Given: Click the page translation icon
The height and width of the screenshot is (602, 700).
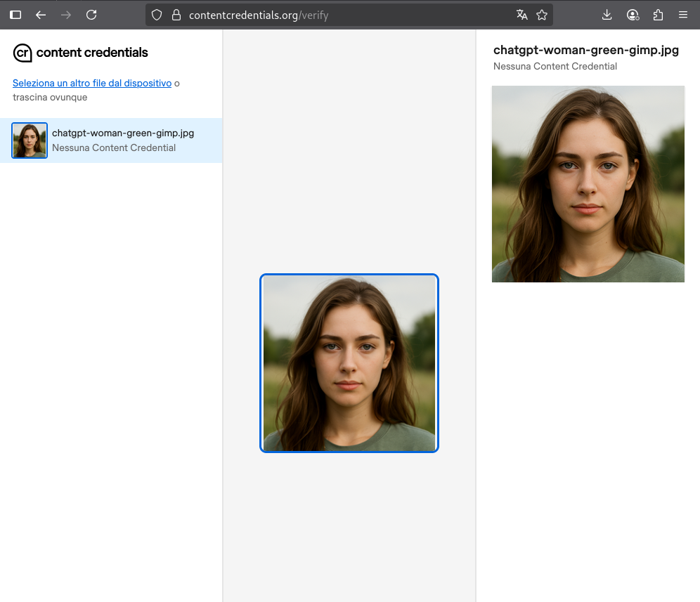Looking at the screenshot, I should [x=521, y=14].
